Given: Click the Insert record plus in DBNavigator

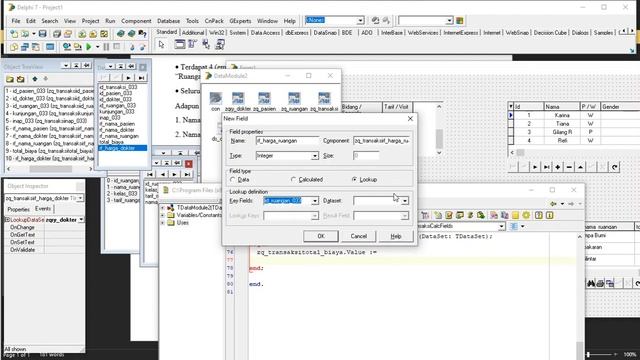Looking at the screenshot, I should click(x=558, y=167).
